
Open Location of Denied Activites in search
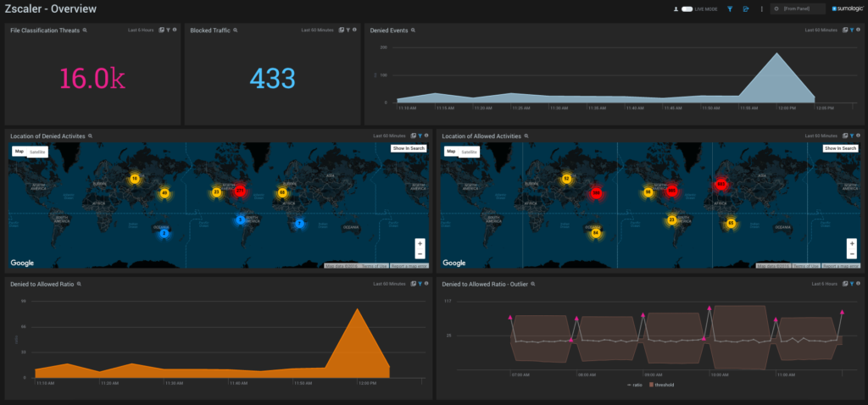click(x=90, y=136)
